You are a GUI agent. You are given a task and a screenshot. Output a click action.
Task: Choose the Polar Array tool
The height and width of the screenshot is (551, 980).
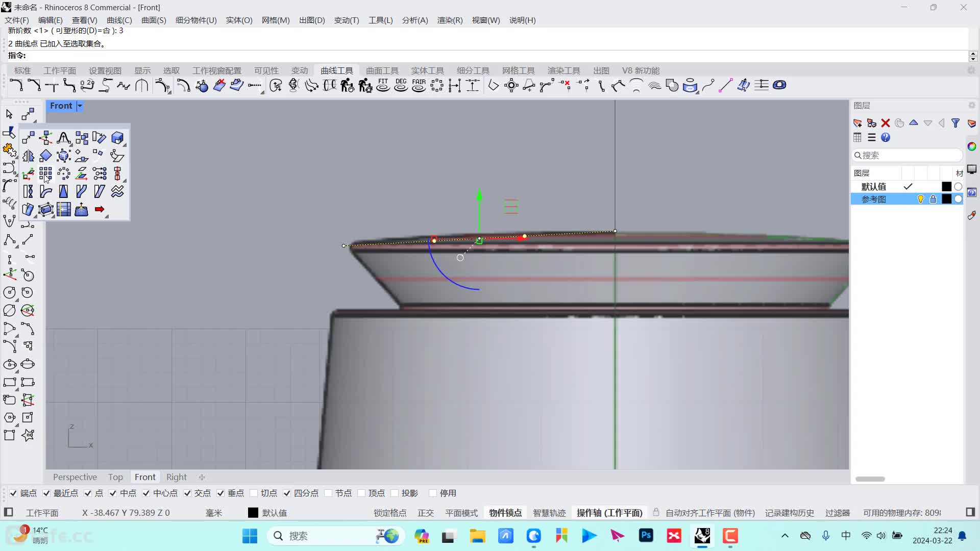point(63,173)
